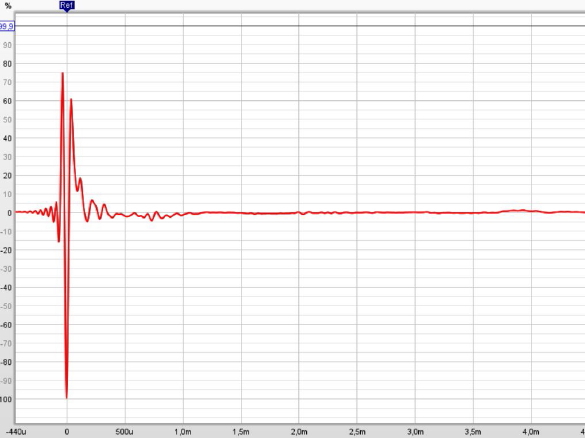The width and height of the screenshot is (585, 438).
Task: Click the negative peak of the impulse near -100
Action: pos(66,398)
